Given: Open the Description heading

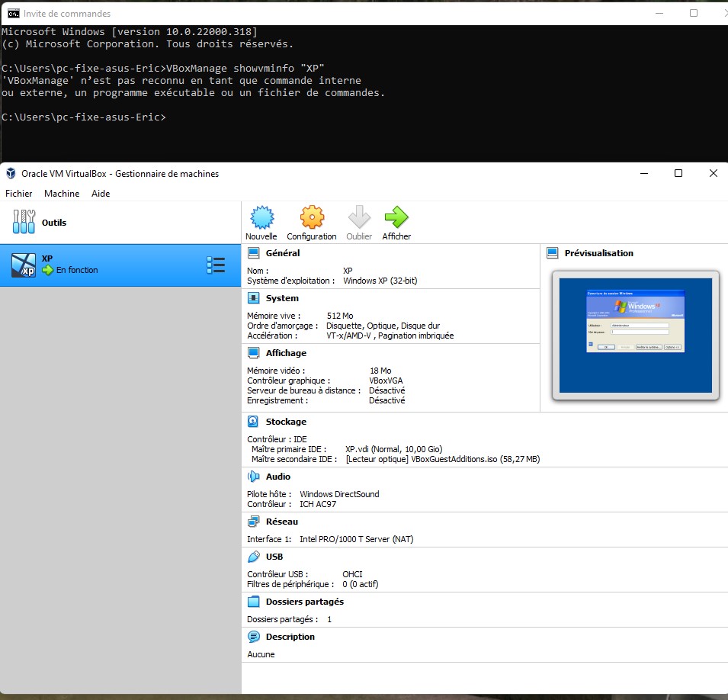Looking at the screenshot, I should (x=290, y=637).
